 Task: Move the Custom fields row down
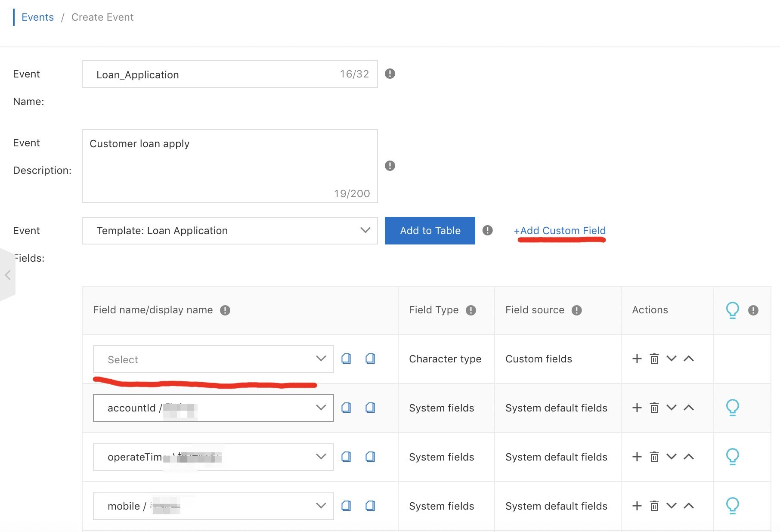pos(672,359)
